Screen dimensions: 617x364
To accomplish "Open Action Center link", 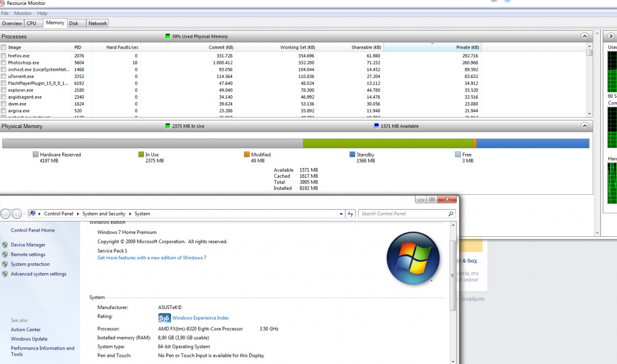I will tap(26, 330).
